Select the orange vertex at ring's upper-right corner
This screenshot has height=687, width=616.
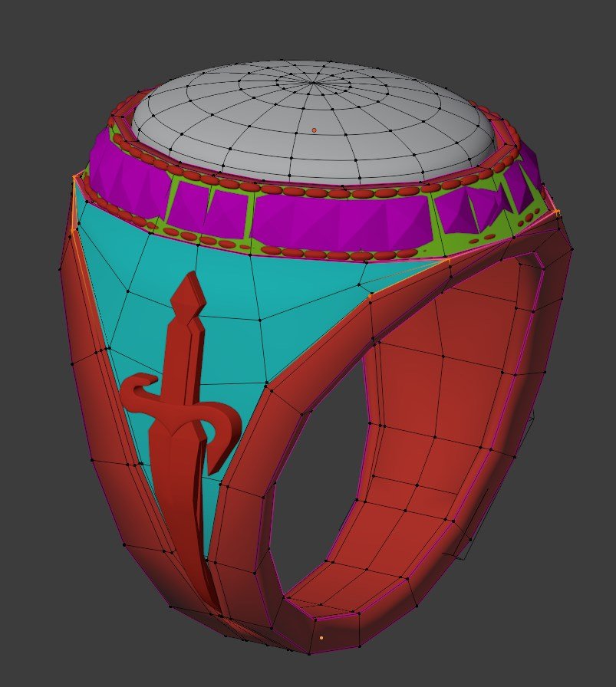[x=556, y=212]
